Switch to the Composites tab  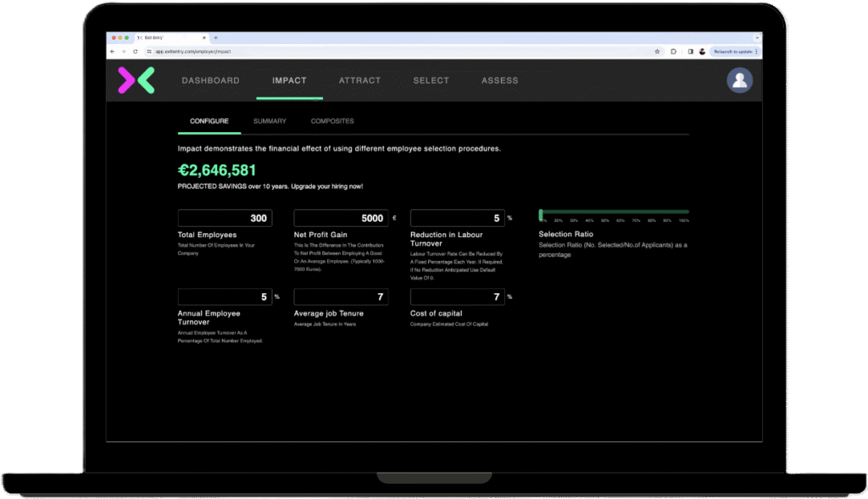[x=332, y=121]
